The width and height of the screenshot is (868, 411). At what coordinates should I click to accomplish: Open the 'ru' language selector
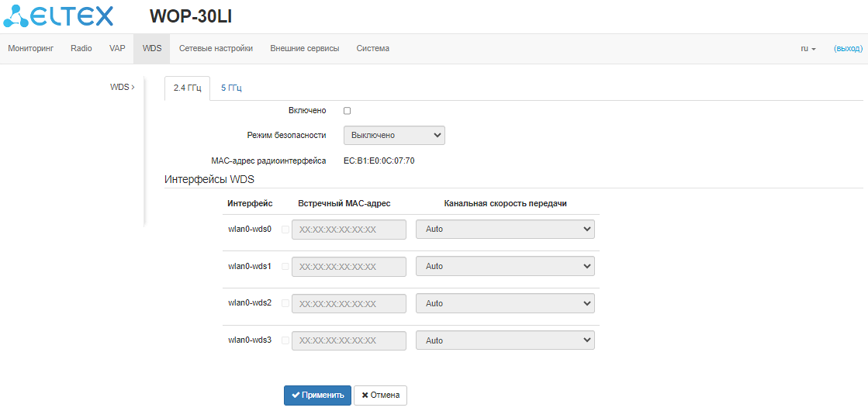click(x=807, y=48)
